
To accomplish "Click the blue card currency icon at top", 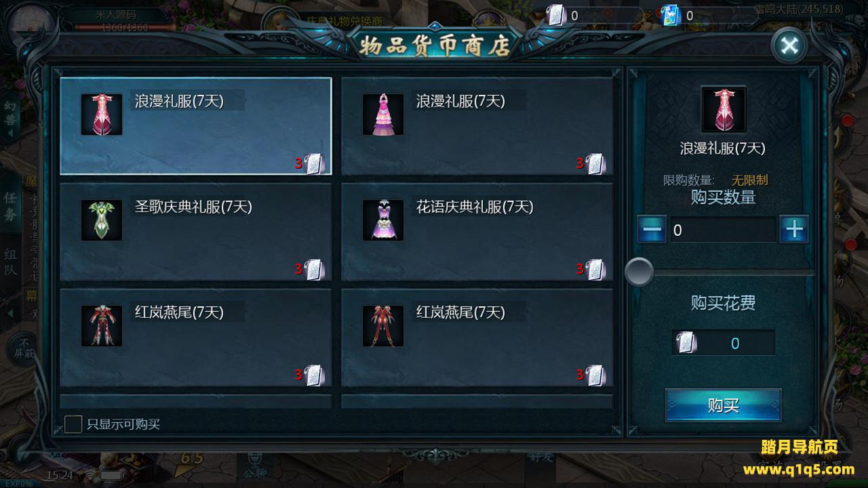I will pyautogui.click(x=670, y=15).
